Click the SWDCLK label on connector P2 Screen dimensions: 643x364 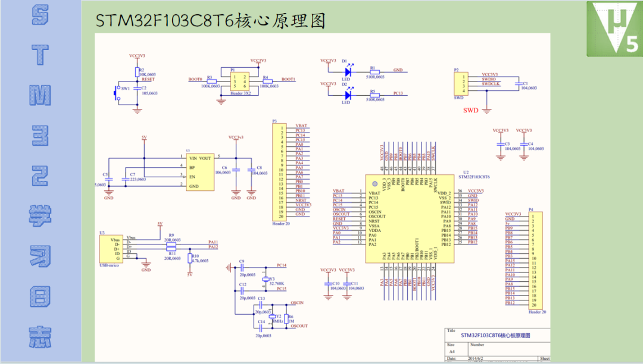click(x=491, y=83)
